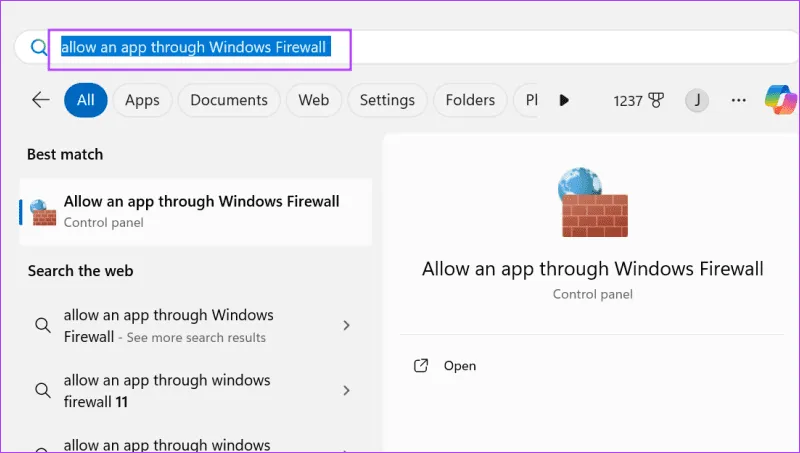Viewport: 800px width, 453px height.
Task: Click the search icon beside See more search results
Action: [43, 325]
